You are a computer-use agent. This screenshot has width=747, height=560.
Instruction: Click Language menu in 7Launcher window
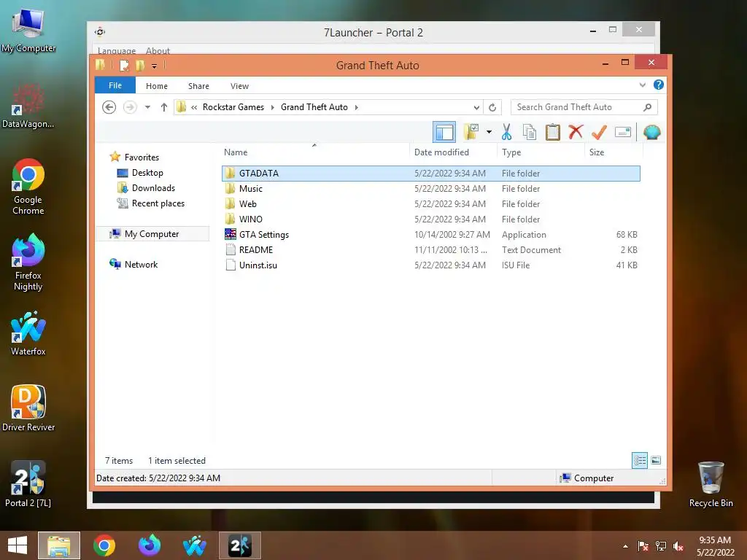click(117, 50)
